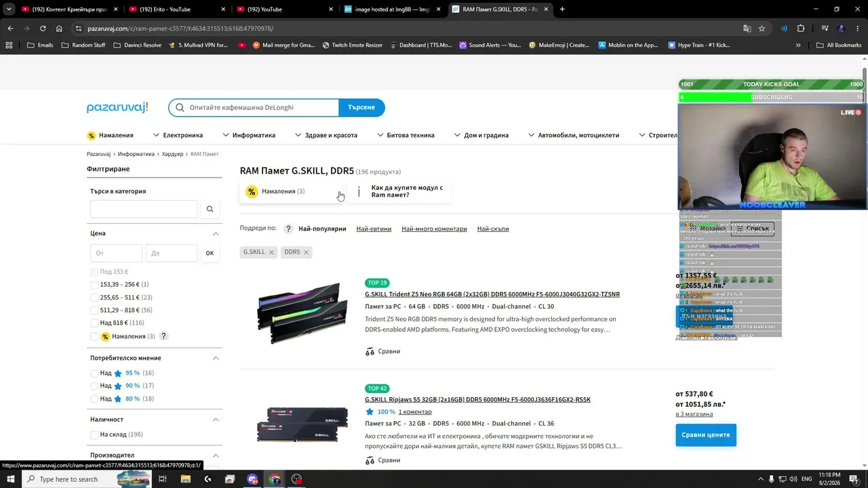Collapse the 'Потребителско мнение' filter section
The height and width of the screenshot is (488, 868).
tap(216, 358)
